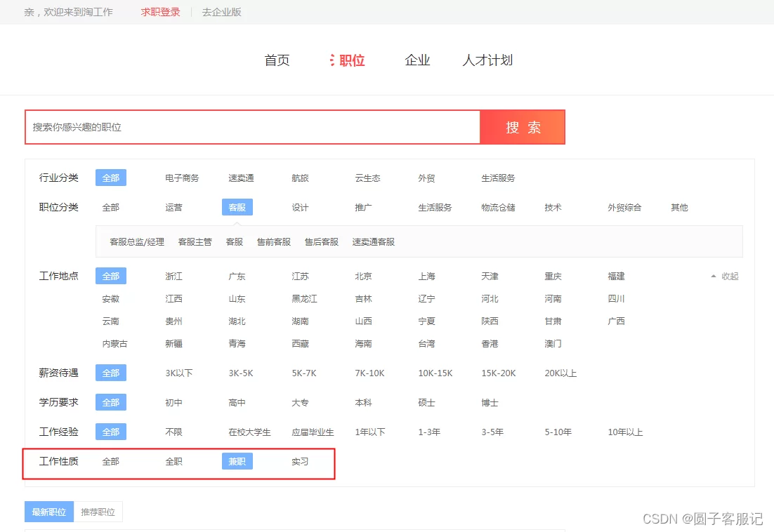This screenshot has height=532, width=774.
Task: Filter by 1-3年 work experience
Action: pos(428,432)
